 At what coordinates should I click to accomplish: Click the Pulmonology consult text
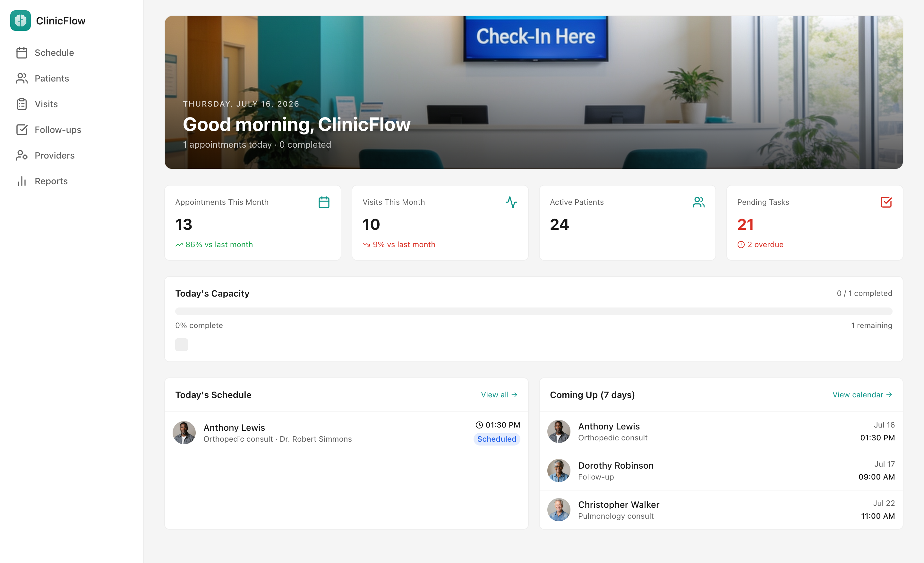616,516
